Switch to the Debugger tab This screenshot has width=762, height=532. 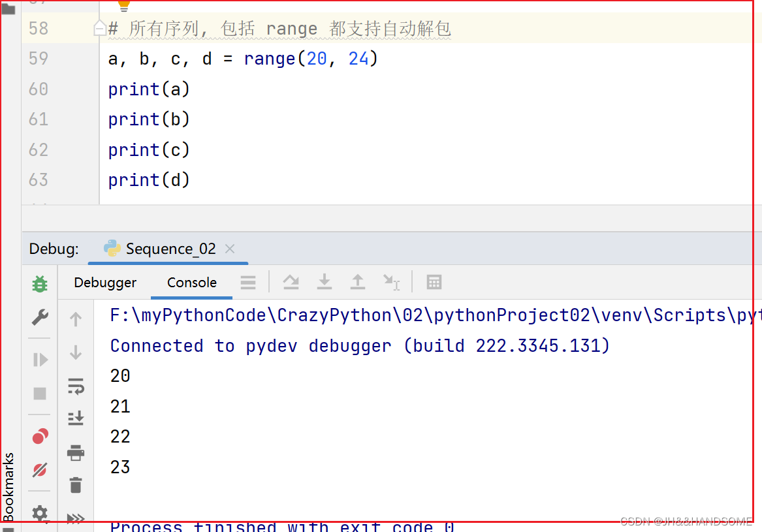coord(105,282)
